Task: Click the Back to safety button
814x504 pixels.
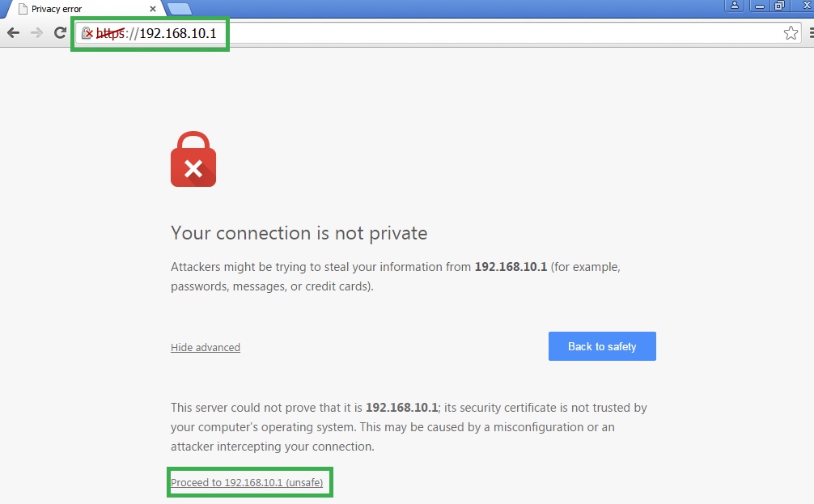Action: (602, 346)
